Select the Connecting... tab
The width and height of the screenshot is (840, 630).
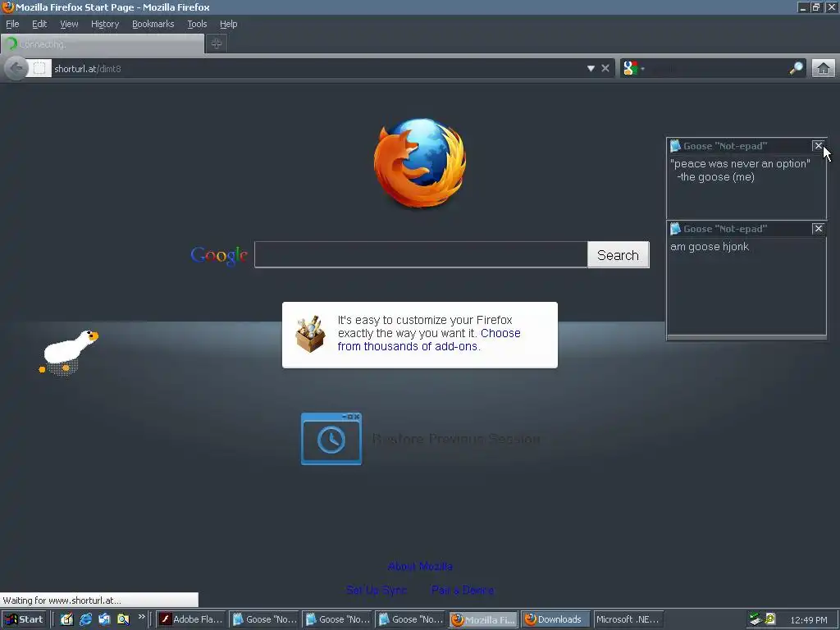click(103, 44)
